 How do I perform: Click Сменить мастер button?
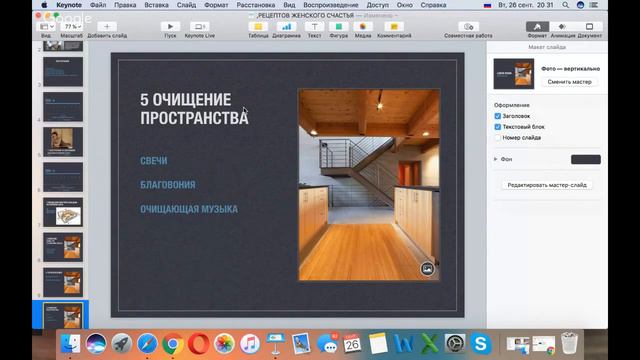569,82
